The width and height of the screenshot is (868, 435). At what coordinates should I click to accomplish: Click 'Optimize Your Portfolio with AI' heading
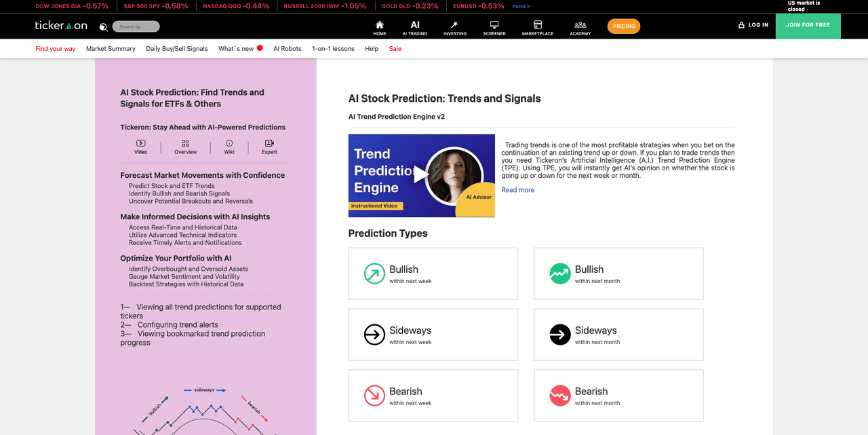176,258
